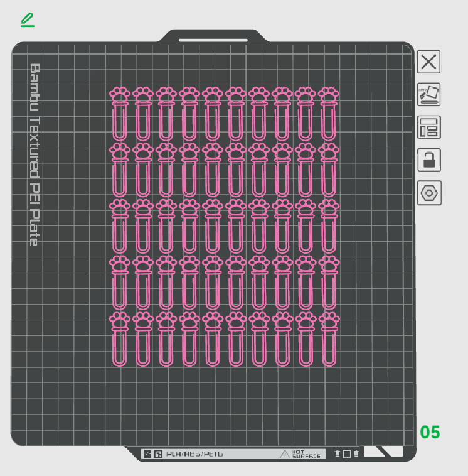Click the green plate number 05

coord(430,432)
